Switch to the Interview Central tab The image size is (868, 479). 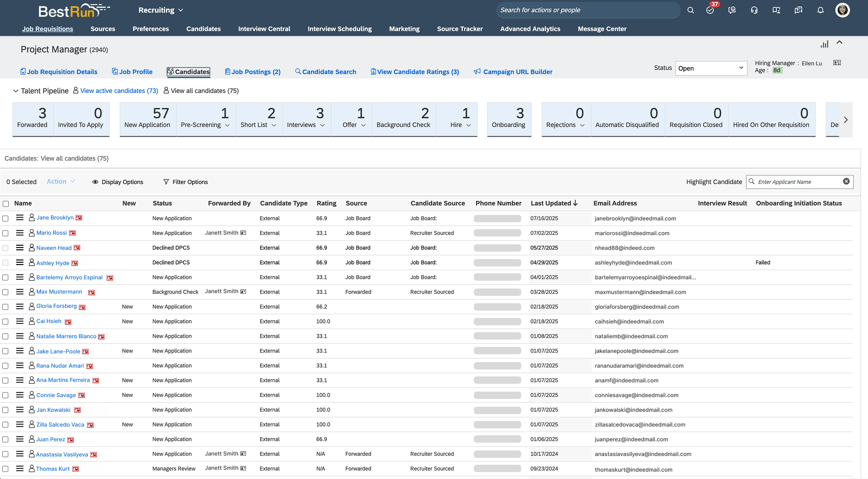(264, 29)
